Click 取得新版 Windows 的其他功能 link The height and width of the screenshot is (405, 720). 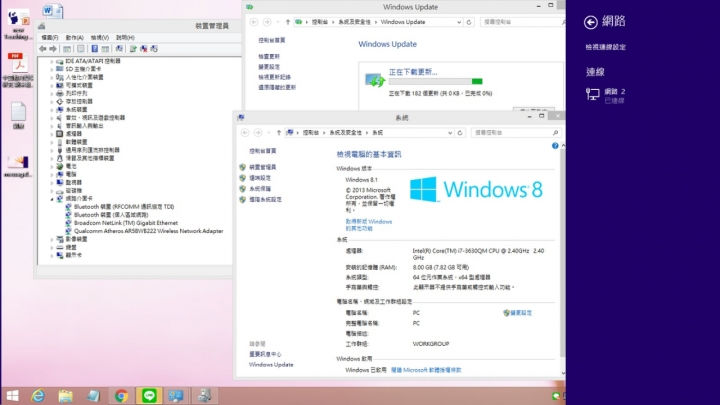(x=369, y=225)
